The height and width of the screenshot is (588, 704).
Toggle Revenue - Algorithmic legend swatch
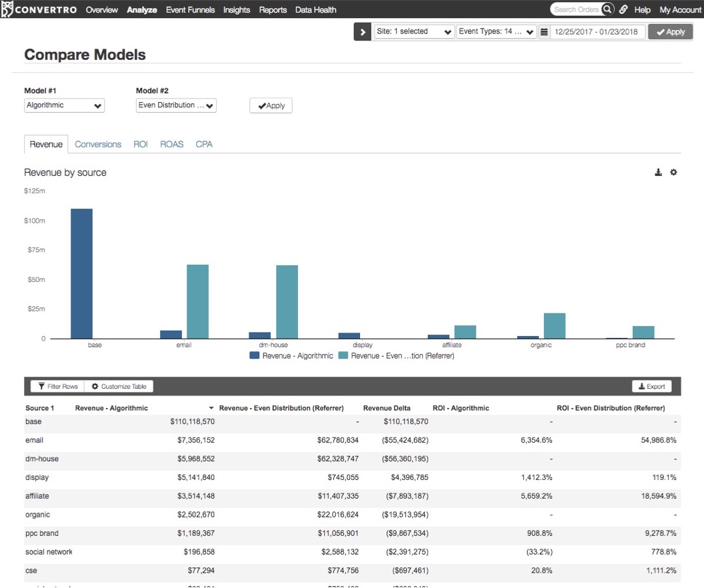click(x=254, y=355)
